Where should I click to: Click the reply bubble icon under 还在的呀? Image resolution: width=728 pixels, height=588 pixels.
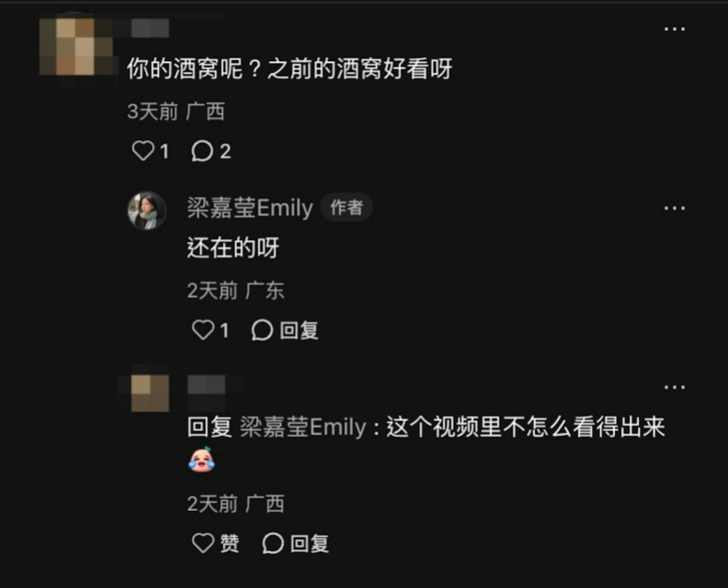(262, 330)
